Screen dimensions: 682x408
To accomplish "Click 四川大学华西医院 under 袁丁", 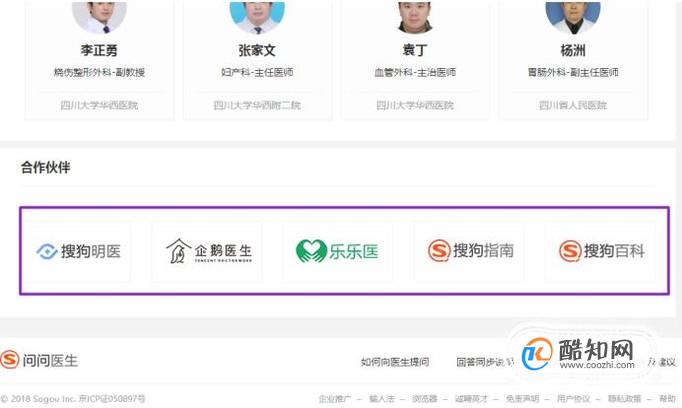I will pyautogui.click(x=415, y=105).
